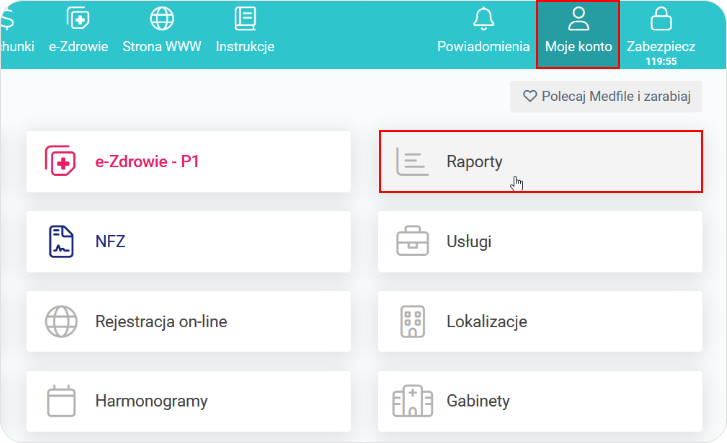Open the Instrukcje book icon in top bar
Image resolution: width=727 pixels, height=443 pixels.
[x=245, y=19]
